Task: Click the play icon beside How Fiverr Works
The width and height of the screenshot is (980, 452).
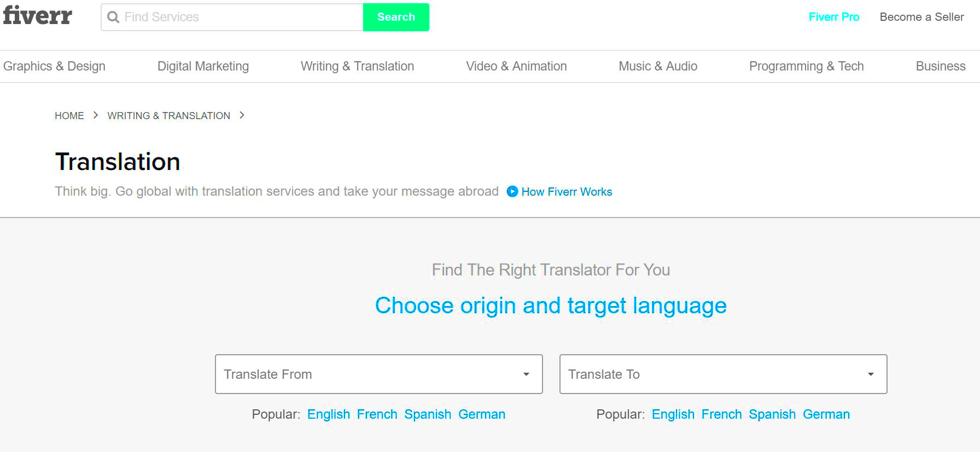Action: tap(512, 191)
